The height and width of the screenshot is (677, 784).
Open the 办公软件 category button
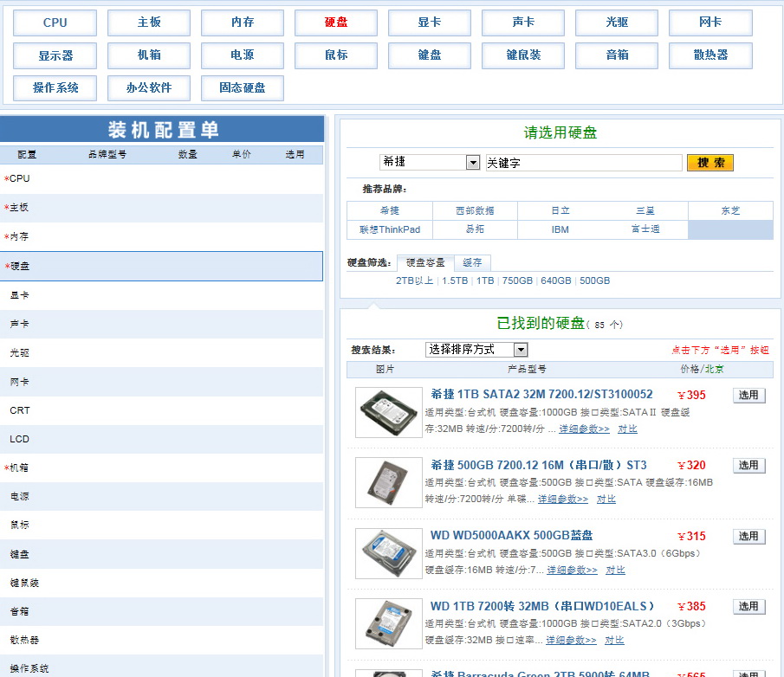(149, 88)
